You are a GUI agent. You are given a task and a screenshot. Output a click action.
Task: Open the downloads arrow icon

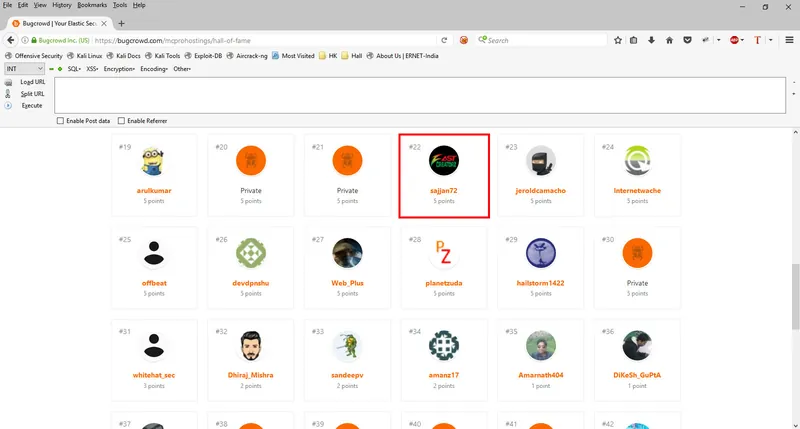[x=652, y=40]
